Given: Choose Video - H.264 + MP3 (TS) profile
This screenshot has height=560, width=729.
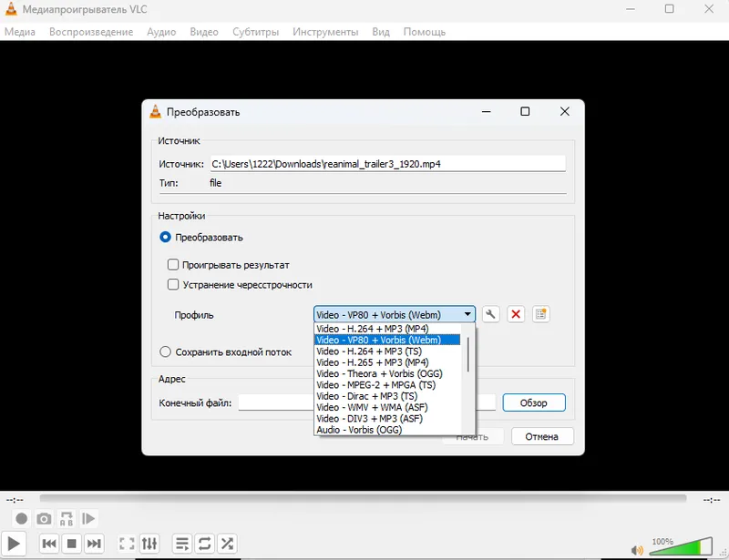Looking at the screenshot, I should [387, 351].
